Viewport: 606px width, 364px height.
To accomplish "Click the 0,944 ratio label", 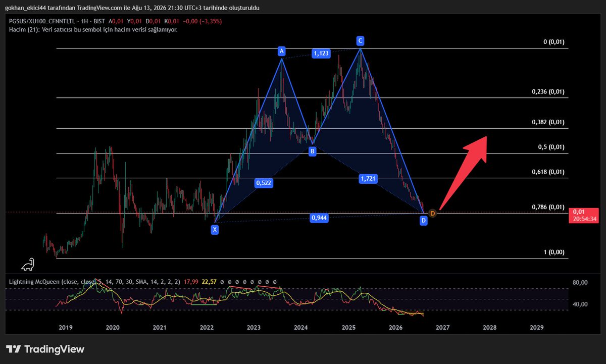I will [319, 218].
